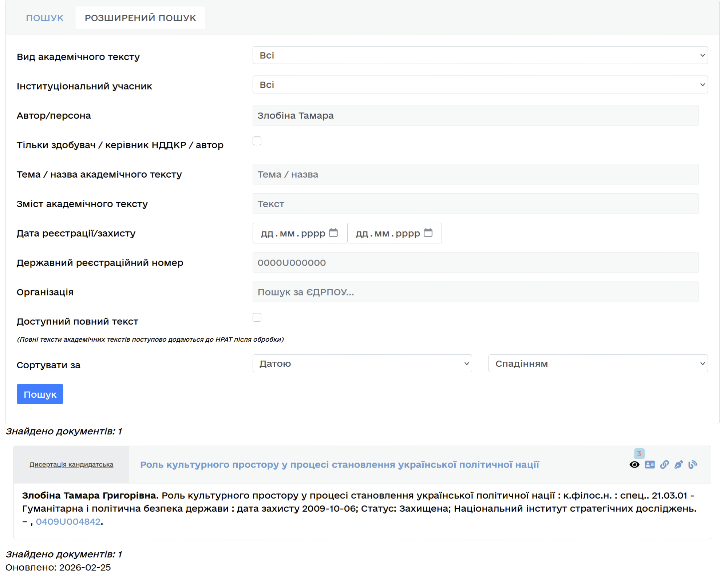The height and width of the screenshot is (580, 728).
Task: Switch to the 'ПОШУК' tab
Action: [x=45, y=18]
